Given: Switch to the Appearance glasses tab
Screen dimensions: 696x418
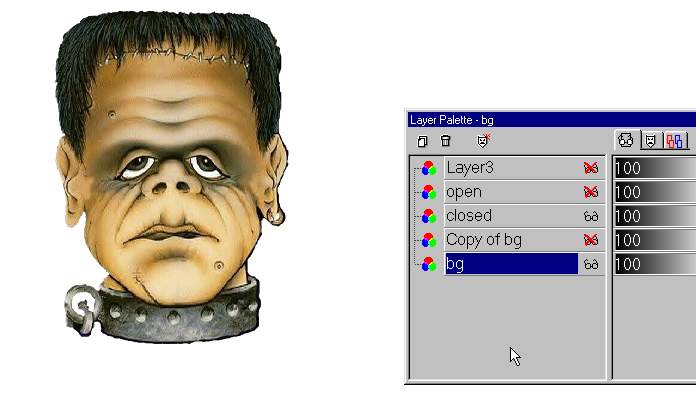Looking at the screenshot, I should (x=626, y=141).
